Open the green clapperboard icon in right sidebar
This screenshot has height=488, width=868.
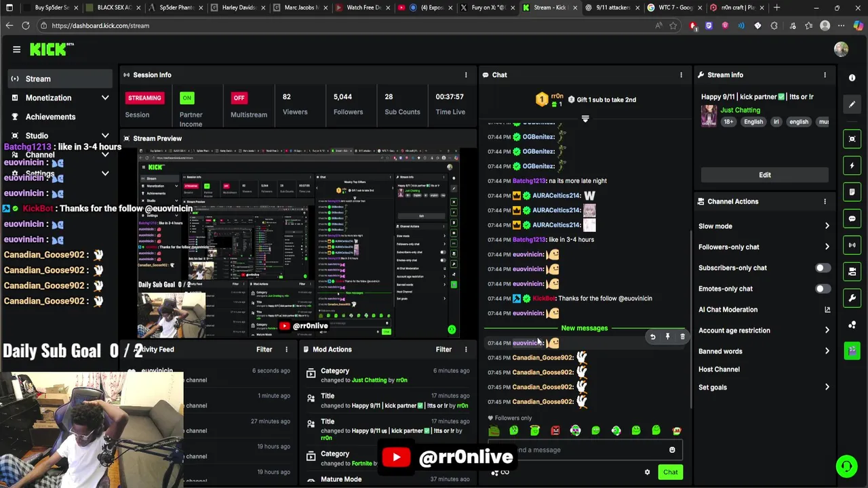pyautogui.click(x=852, y=351)
